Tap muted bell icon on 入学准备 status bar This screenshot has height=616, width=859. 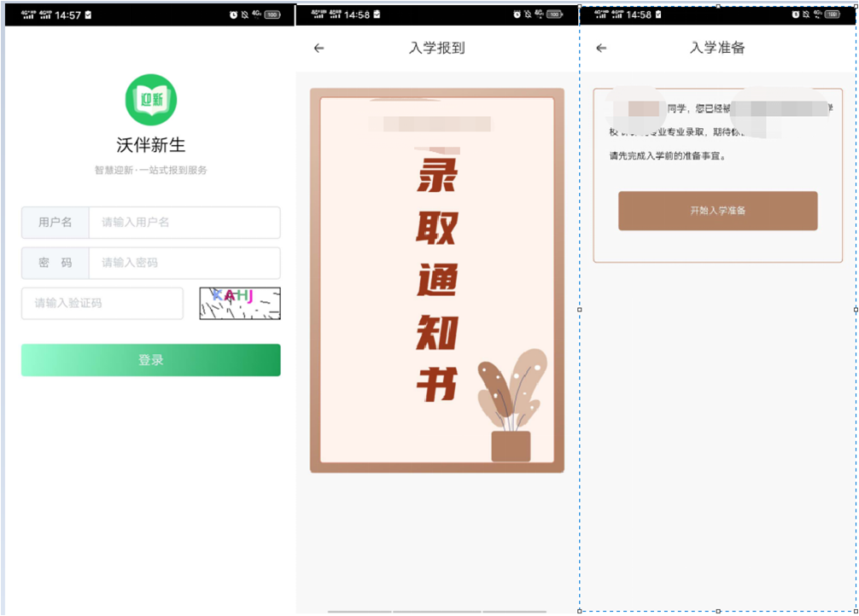808,15
